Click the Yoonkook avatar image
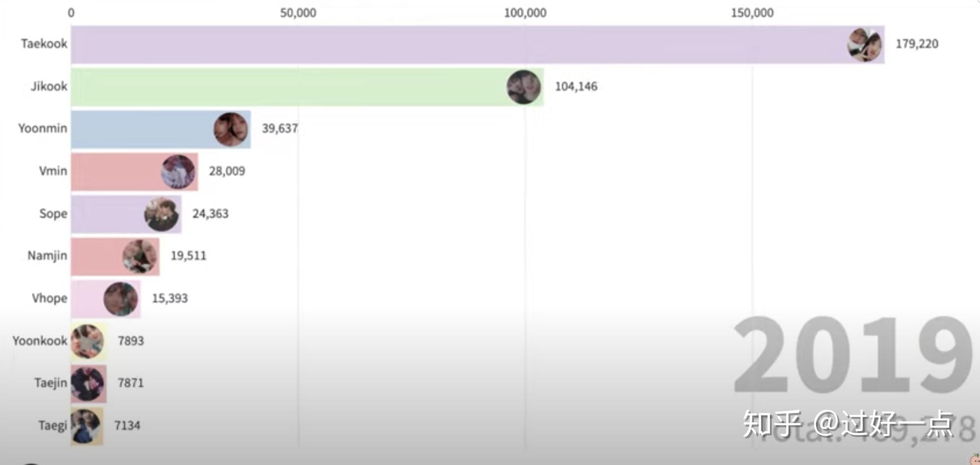980x465 pixels. pos(87,341)
